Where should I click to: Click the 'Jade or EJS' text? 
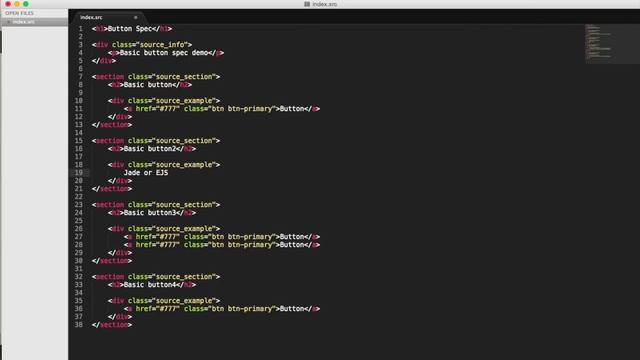click(x=146, y=173)
